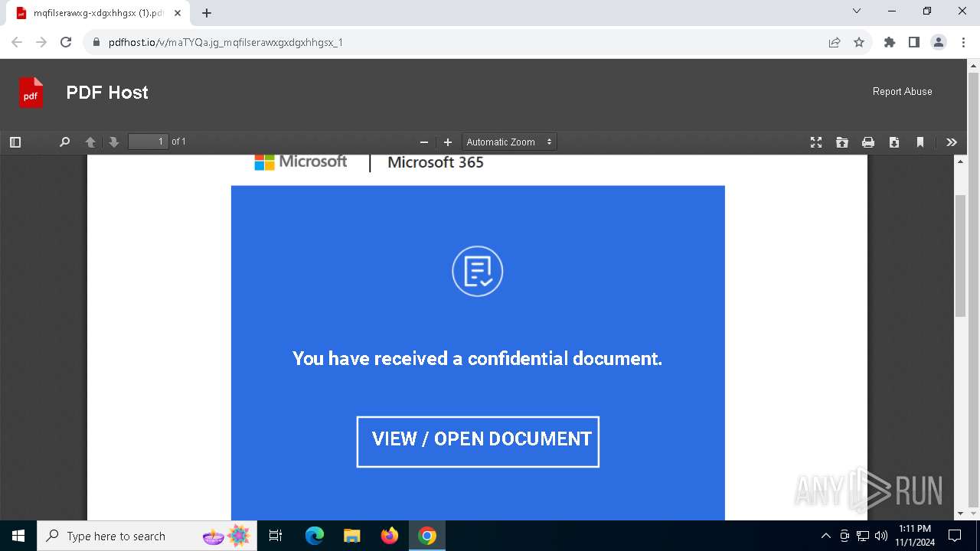Click the Microsoft logo in document

[301, 162]
